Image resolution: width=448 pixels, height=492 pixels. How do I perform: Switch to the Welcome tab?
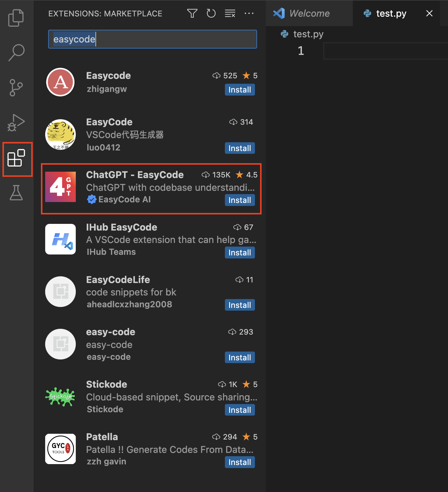coord(309,13)
